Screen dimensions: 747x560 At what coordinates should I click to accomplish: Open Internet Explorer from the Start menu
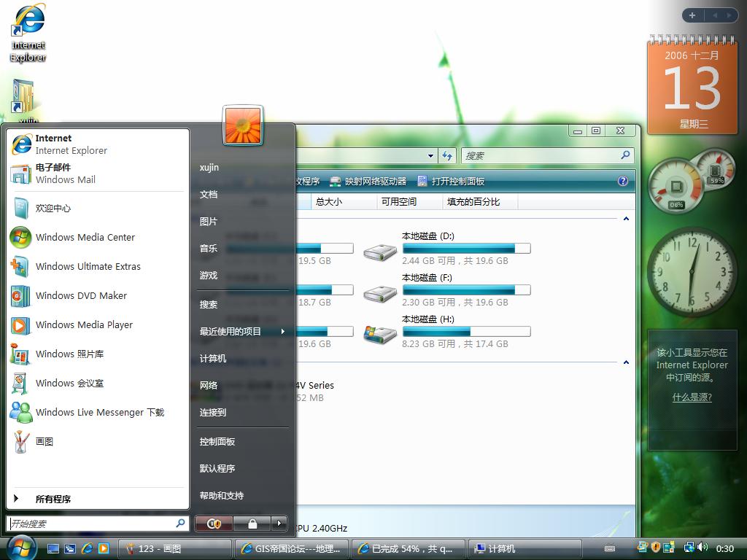[98, 144]
